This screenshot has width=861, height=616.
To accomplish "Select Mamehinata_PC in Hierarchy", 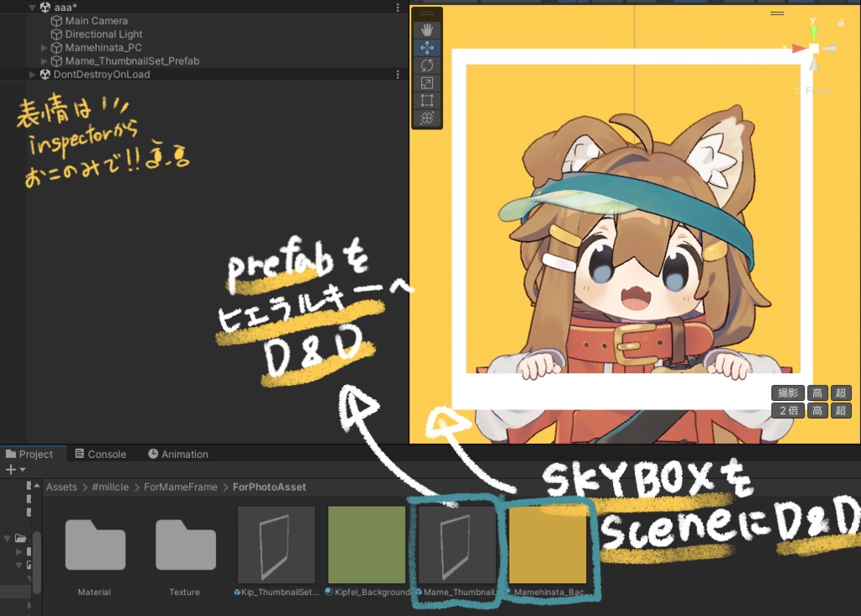I will (x=103, y=48).
